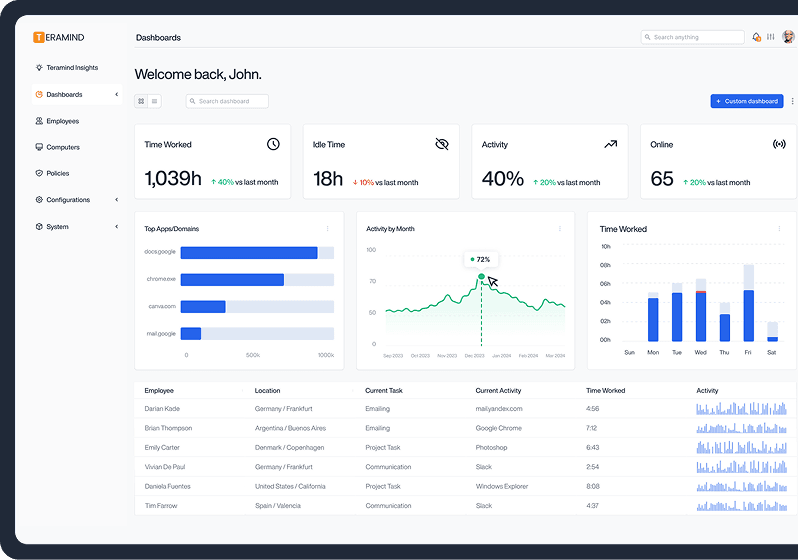Click the Wednesday bar in Time Worked chart
This screenshot has height=560, width=798.
pyautogui.click(x=701, y=310)
